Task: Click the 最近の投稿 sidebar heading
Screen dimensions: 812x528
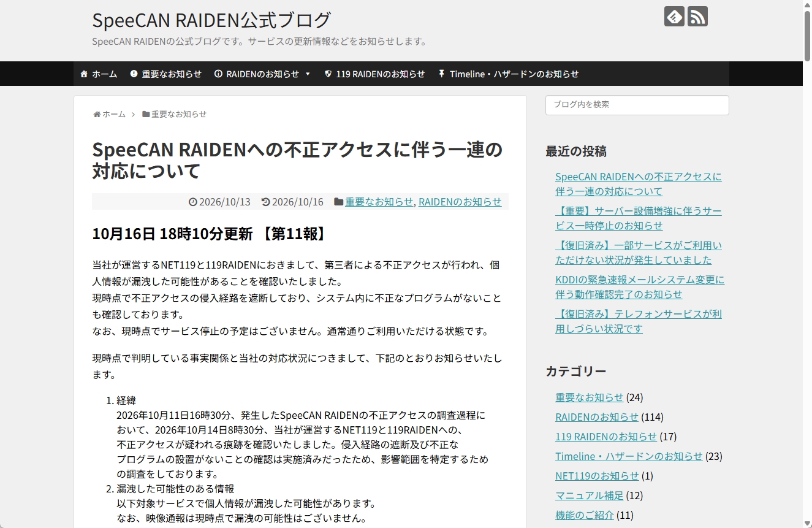Action: (576, 151)
